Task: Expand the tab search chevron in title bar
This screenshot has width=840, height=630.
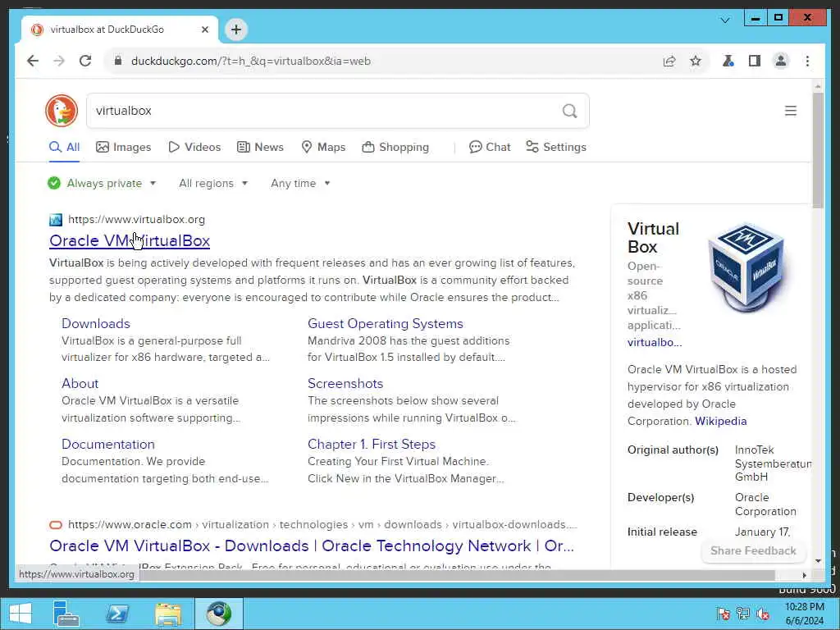Action: pyautogui.click(x=725, y=21)
